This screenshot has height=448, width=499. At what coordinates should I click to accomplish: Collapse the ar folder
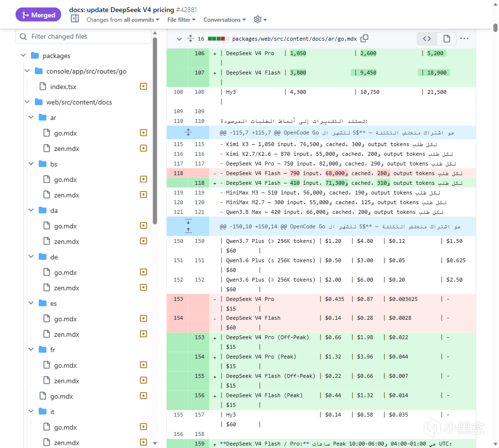click(x=31, y=117)
